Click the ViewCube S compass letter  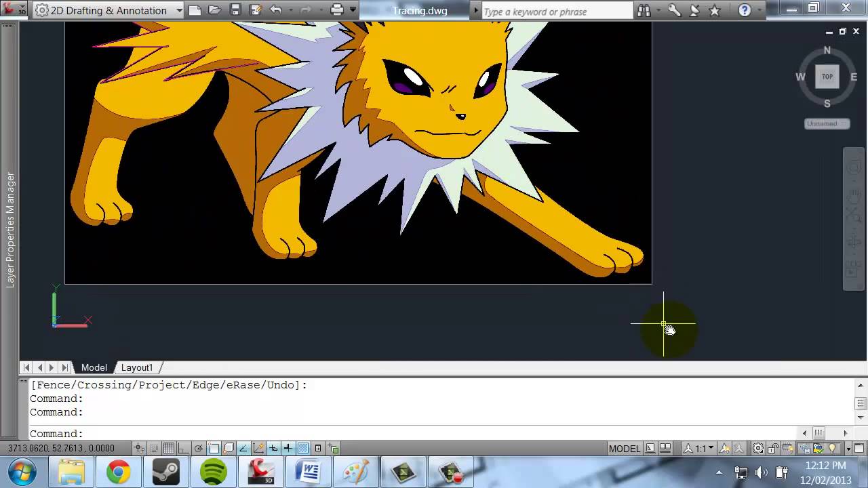click(827, 104)
